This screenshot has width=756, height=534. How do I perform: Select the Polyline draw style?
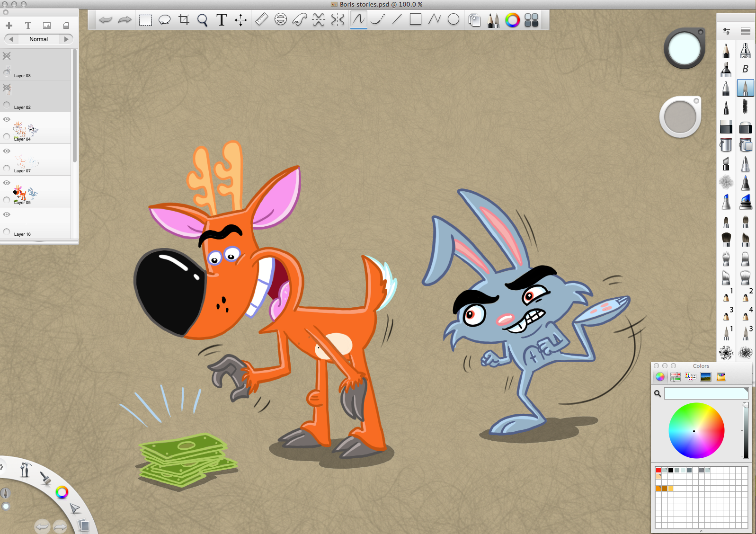(435, 19)
